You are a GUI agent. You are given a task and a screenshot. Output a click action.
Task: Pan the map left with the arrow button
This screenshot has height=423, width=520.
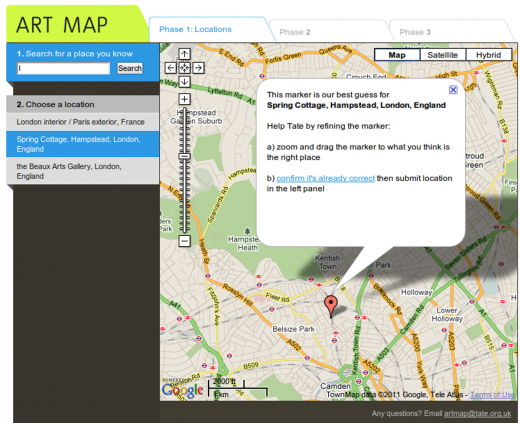click(x=171, y=68)
